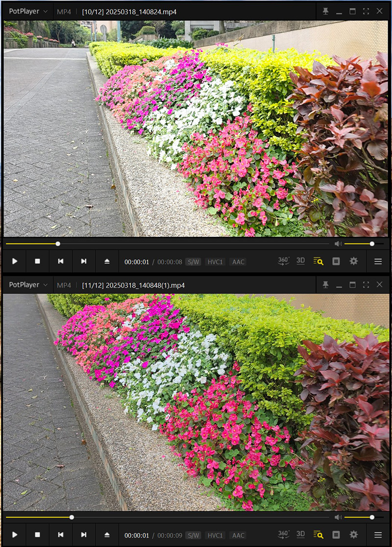Click title 20250318_140848(1).mp4

click(x=145, y=285)
